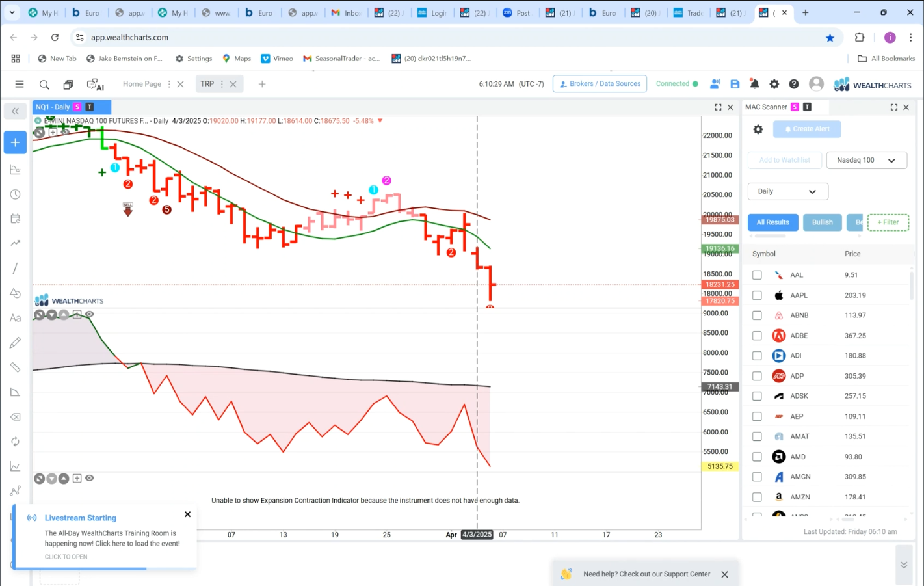Click the save disk icon

[735, 84]
